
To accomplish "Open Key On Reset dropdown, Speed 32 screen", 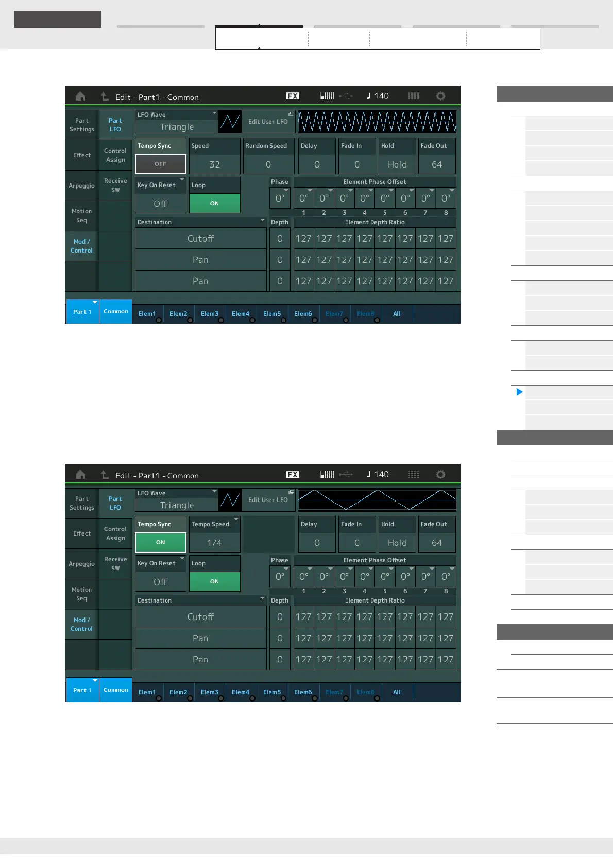I will [161, 195].
